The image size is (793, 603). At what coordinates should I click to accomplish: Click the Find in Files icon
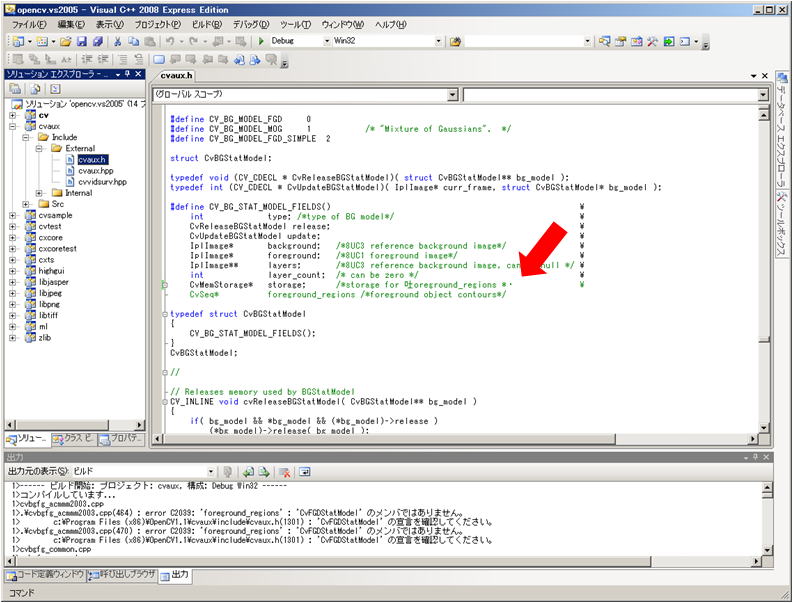455,41
